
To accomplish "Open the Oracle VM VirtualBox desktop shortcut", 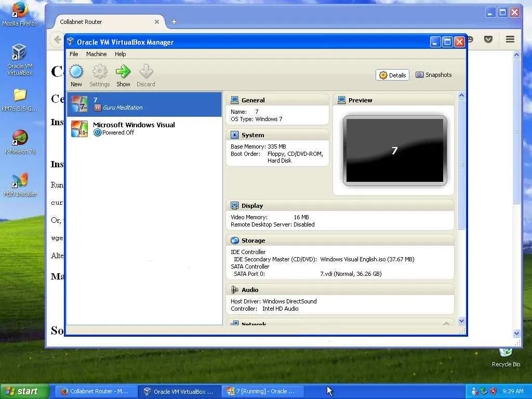I will 20,60.
